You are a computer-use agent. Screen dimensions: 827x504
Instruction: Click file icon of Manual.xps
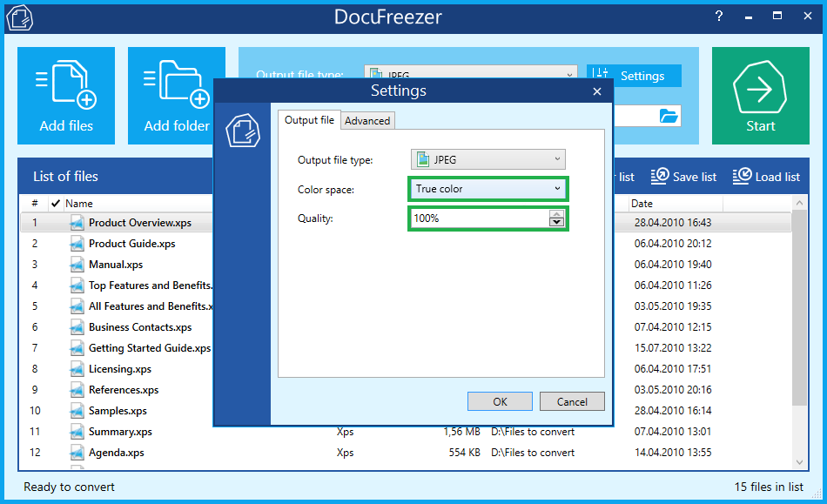(x=77, y=264)
